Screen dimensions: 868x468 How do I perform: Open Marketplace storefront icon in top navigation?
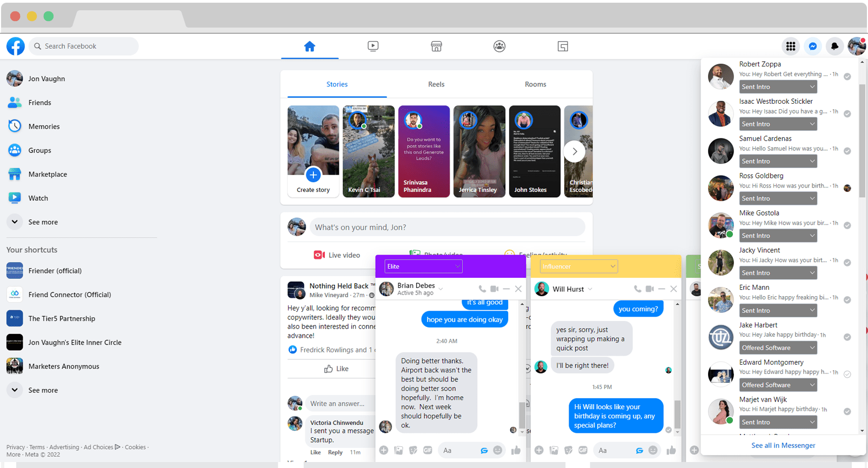point(436,46)
